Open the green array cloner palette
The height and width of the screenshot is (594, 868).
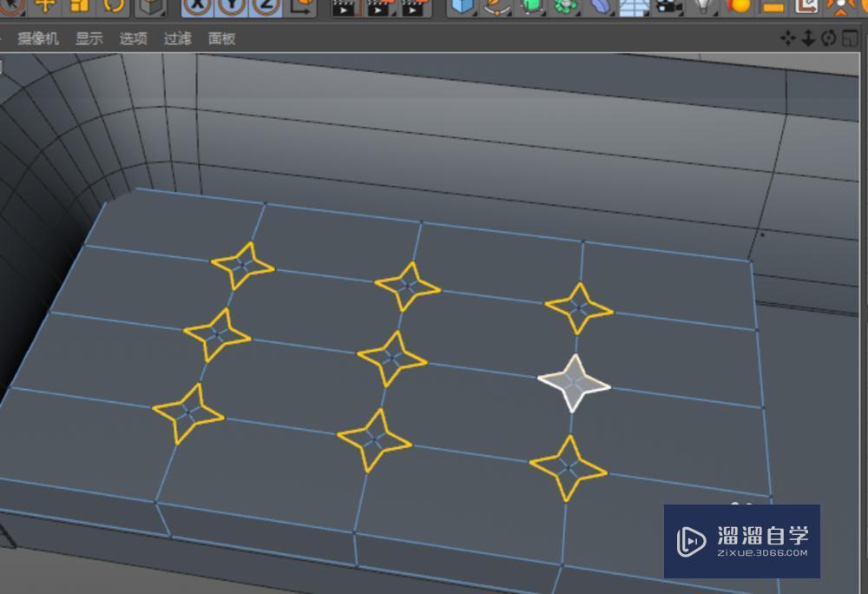(x=566, y=6)
